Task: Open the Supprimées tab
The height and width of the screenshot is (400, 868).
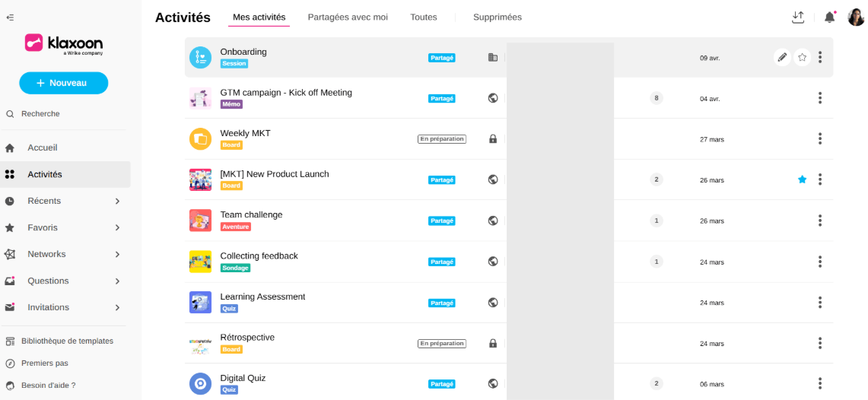Action: (498, 17)
